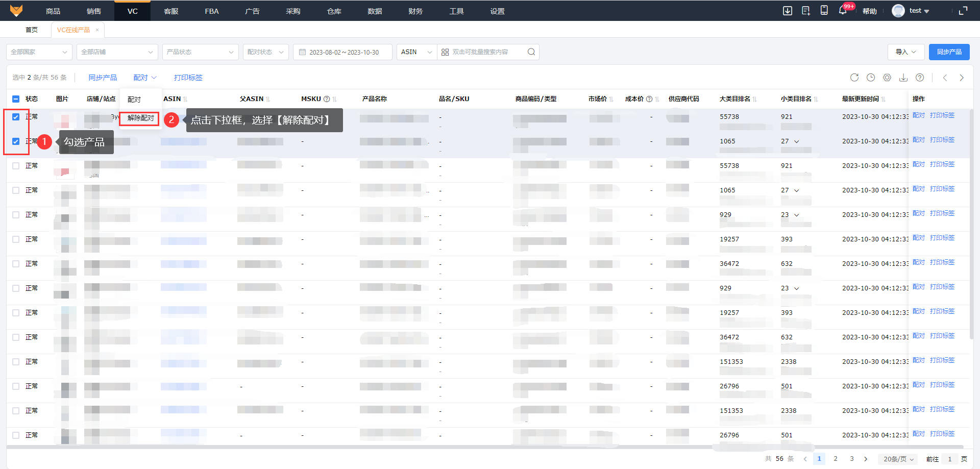This screenshot has height=469, width=980.
Task: Click the date range input field
Action: point(343,52)
